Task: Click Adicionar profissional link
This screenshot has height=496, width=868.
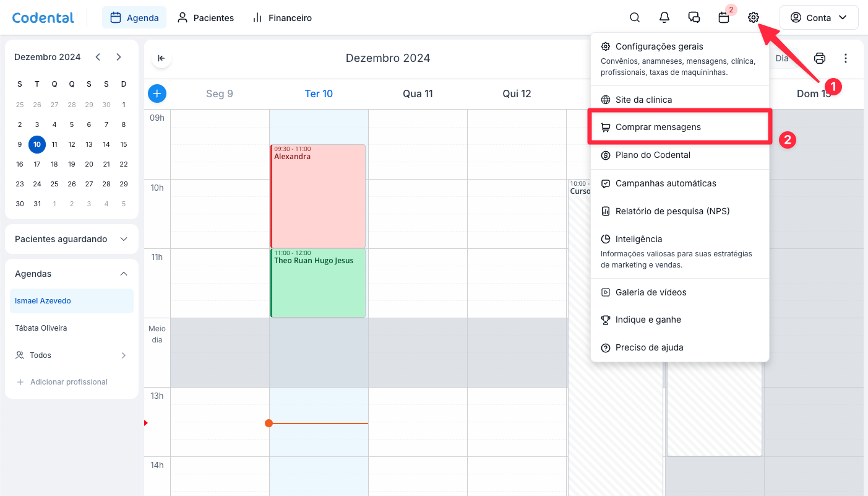Action: 69,382
